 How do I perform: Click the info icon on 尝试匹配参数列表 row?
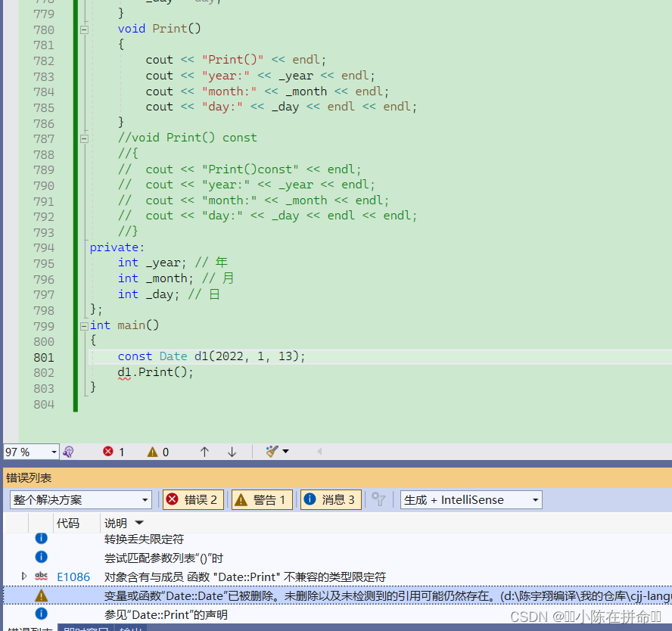41,557
